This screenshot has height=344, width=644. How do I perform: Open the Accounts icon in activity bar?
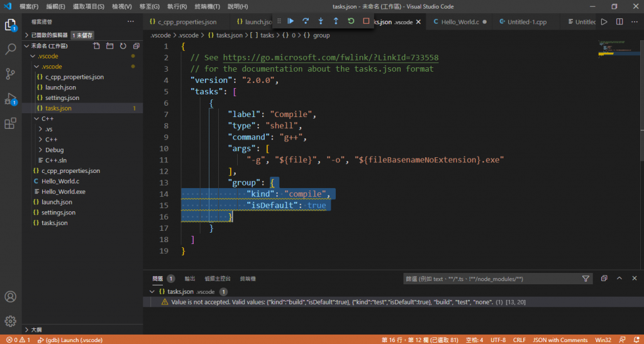pos(10,297)
